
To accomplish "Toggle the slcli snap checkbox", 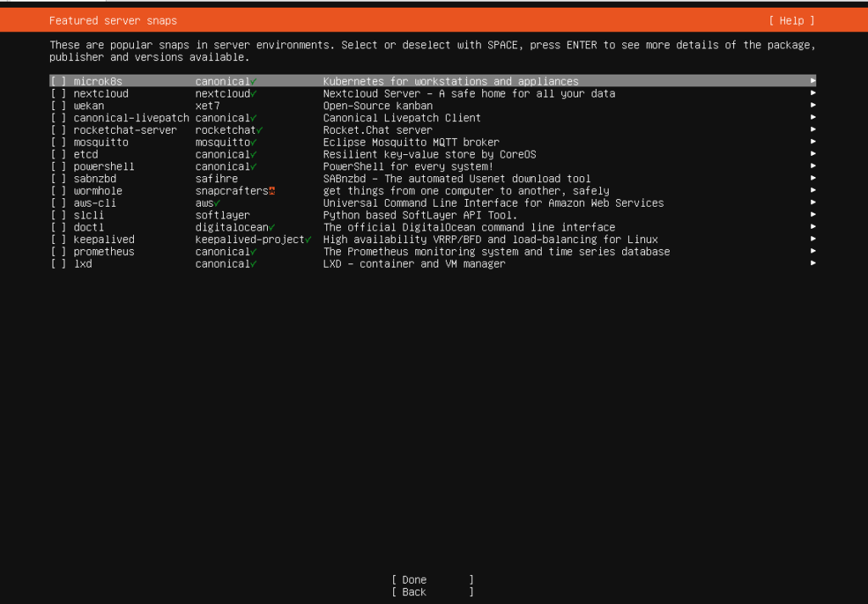I will pos(58,215).
